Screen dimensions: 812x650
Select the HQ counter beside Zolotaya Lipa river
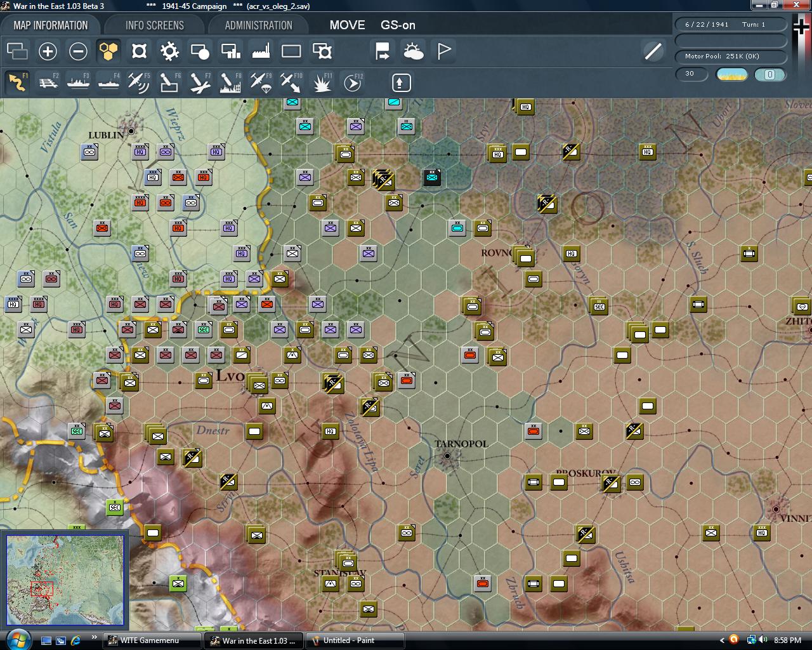coord(331,432)
